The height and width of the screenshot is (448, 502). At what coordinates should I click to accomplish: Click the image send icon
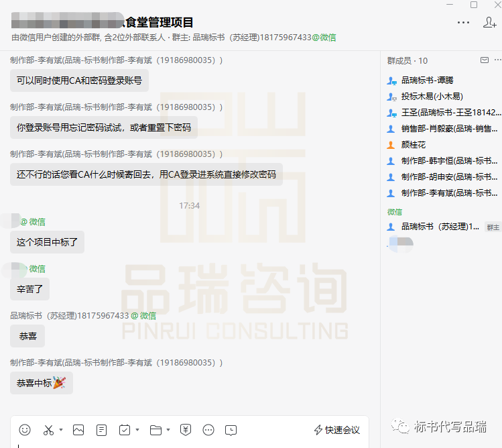(78, 430)
